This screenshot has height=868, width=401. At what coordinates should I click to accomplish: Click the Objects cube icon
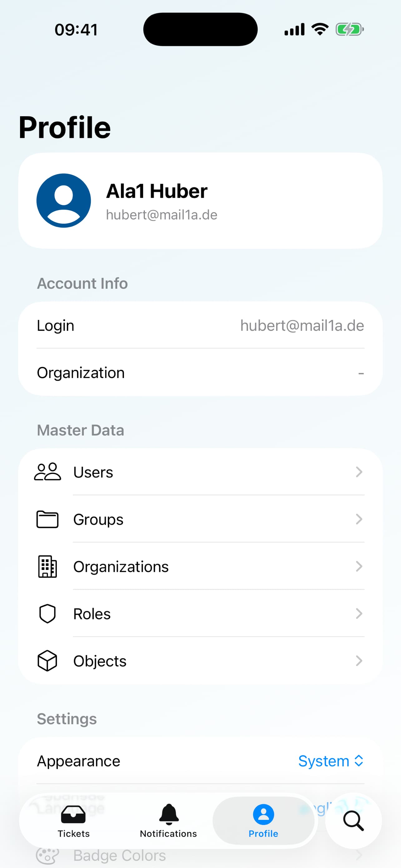pyautogui.click(x=47, y=661)
